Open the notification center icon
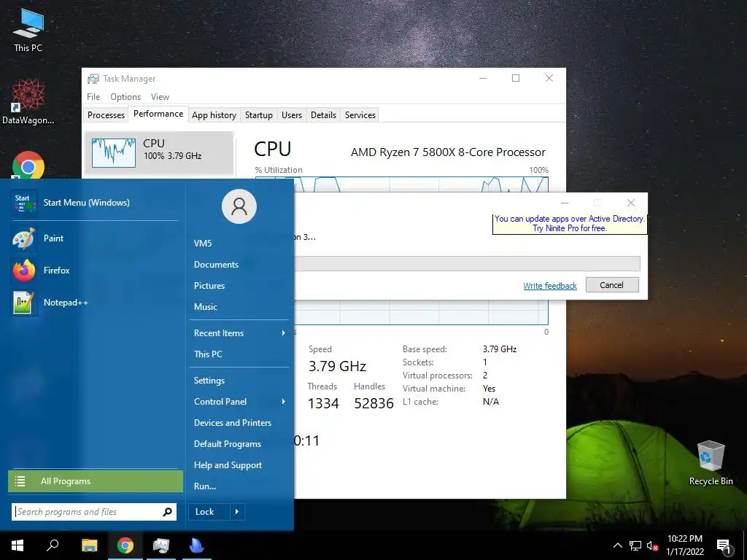 (724, 547)
